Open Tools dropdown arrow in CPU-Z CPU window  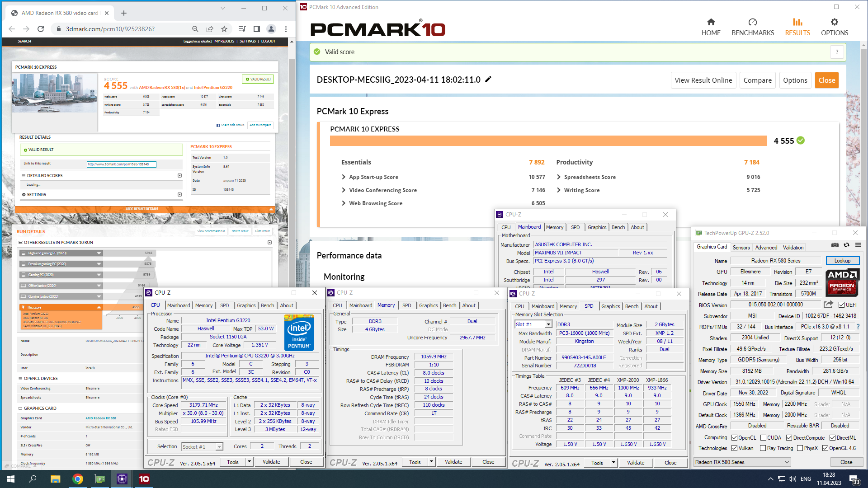pyautogui.click(x=249, y=462)
